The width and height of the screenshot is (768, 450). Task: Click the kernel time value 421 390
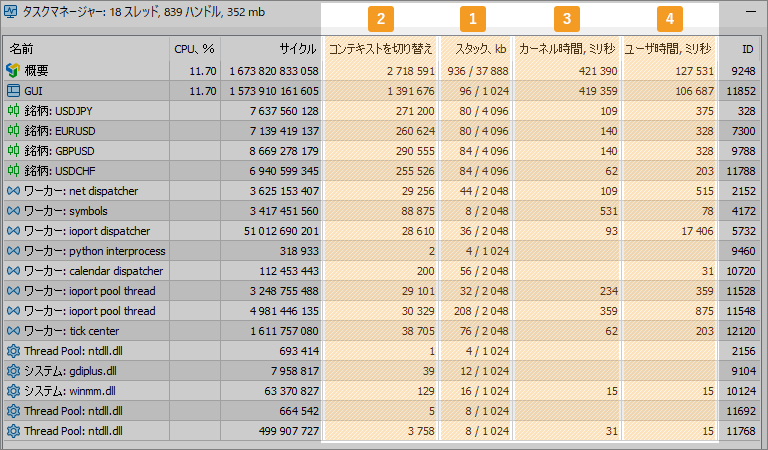click(x=598, y=71)
